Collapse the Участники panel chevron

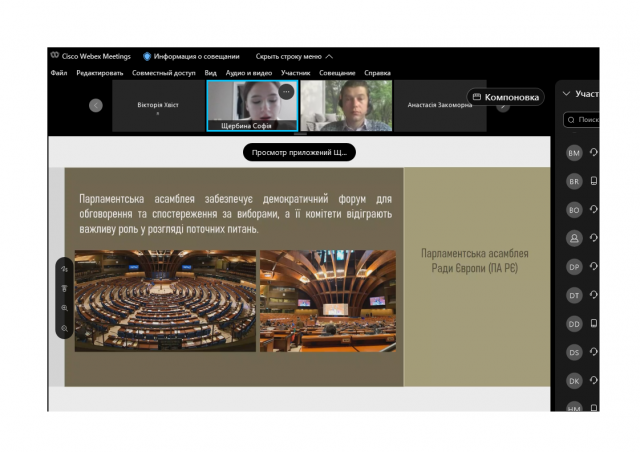coord(566,94)
